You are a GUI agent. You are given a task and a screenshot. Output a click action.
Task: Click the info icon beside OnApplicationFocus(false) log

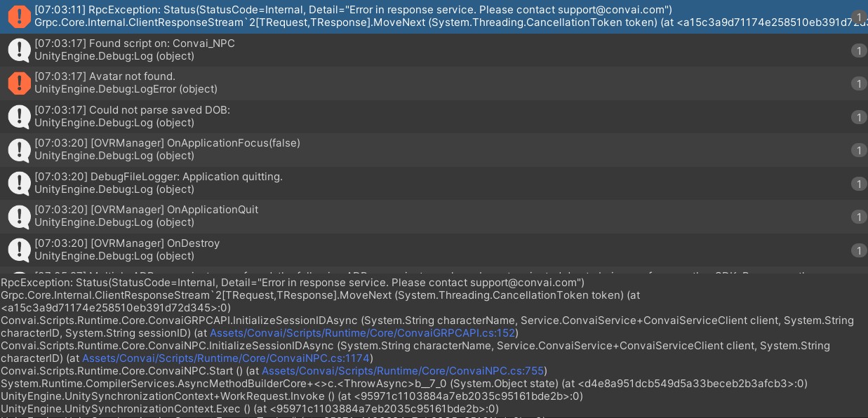(19, 149)
